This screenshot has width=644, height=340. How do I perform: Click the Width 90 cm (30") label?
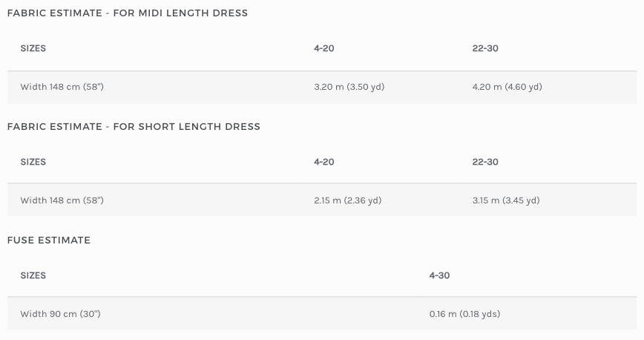(60, 314)
